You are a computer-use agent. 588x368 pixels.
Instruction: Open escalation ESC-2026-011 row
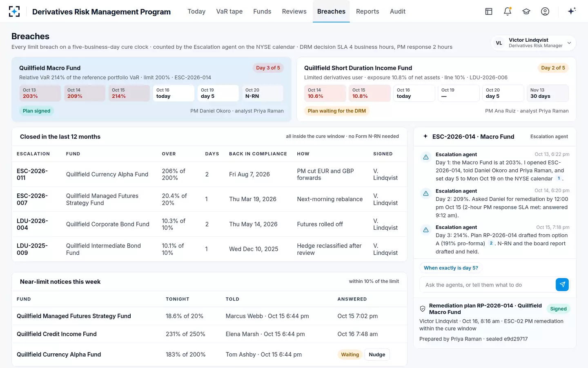209,174
